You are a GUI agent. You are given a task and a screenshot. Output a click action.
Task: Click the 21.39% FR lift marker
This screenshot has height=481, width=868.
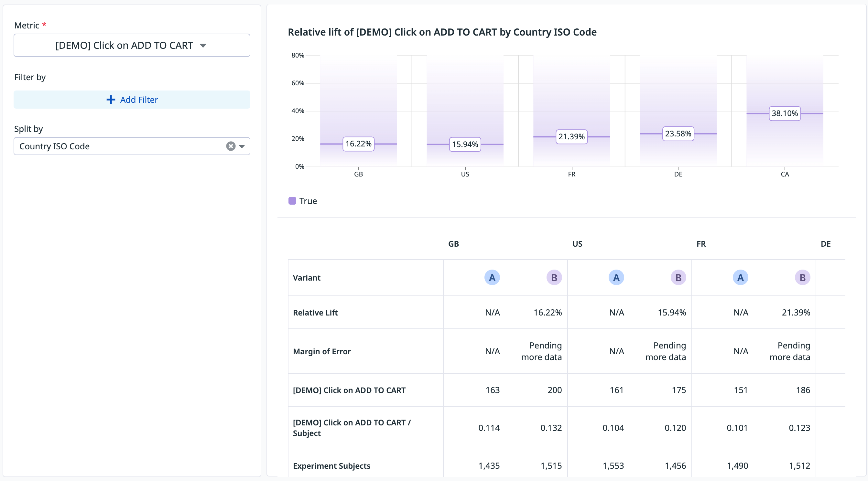tap(571, 137)
